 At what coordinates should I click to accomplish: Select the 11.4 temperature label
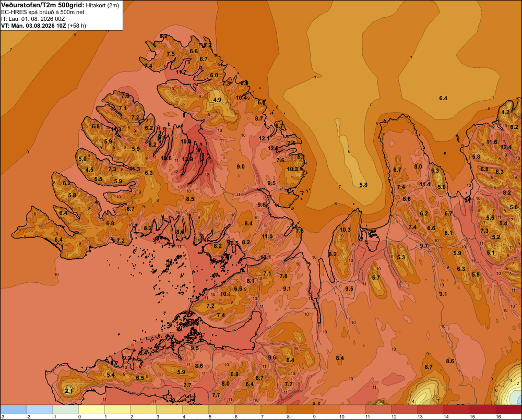pyautogui.click(x=425, y=184)
